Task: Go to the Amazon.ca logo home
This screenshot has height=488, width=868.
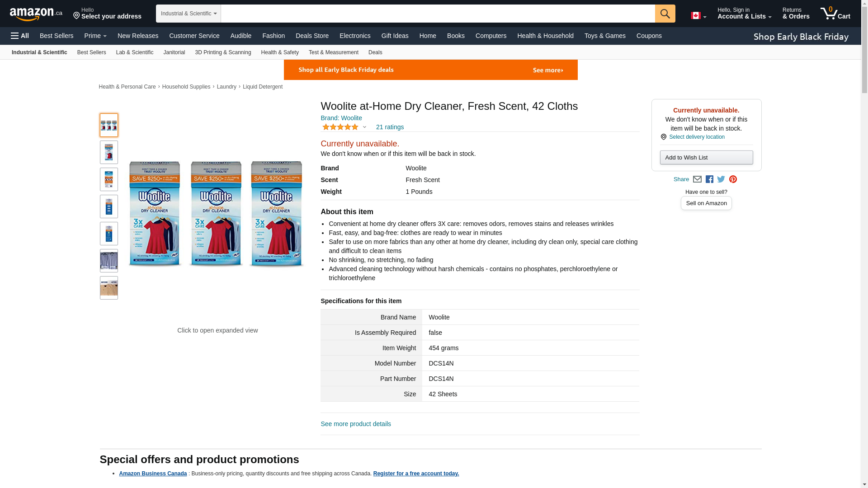Action: point(36,14)
